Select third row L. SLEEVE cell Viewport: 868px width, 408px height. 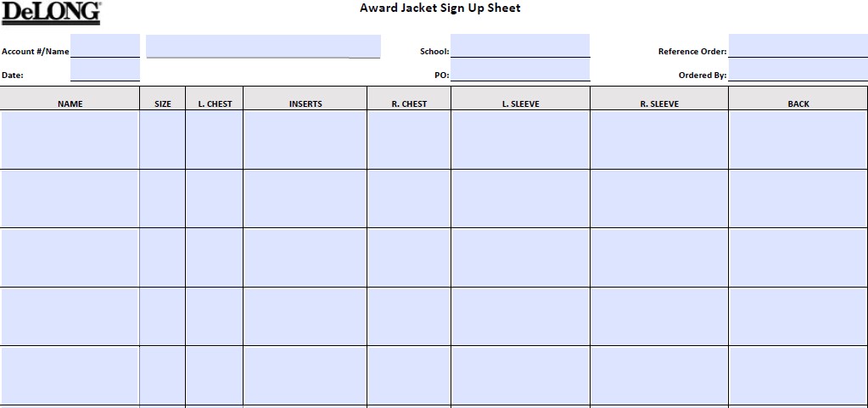tap(521, 258)
